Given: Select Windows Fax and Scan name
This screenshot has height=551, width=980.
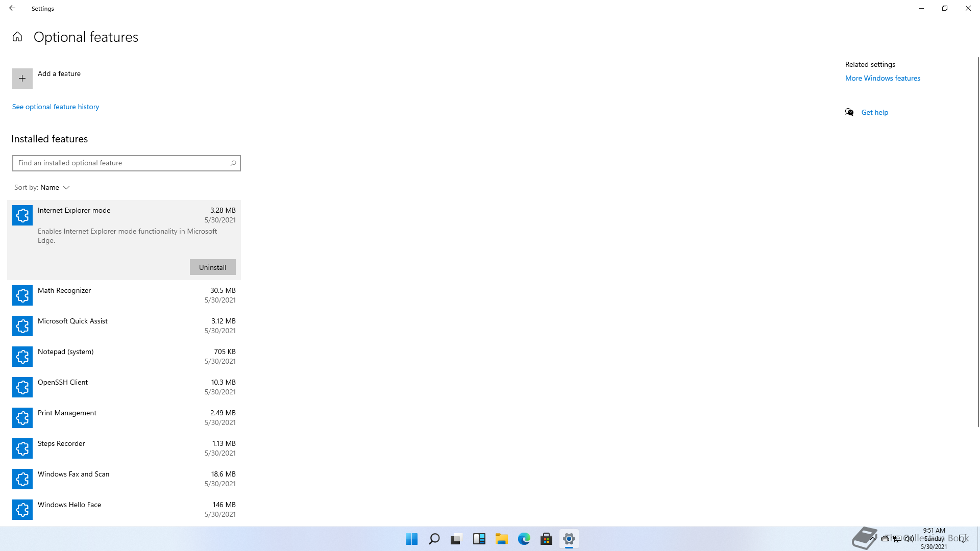Looking at the screenshot, I should (x=73, y=474).
